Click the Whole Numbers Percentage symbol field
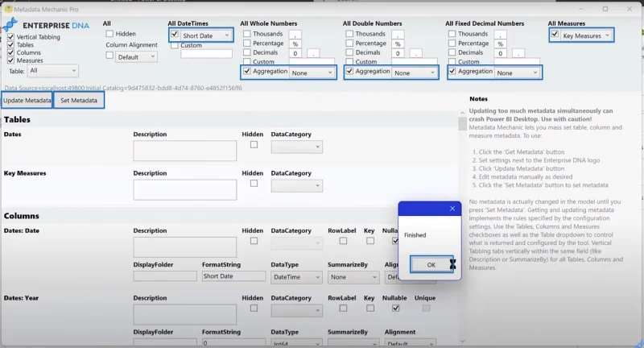 click(x=295, y=43)
